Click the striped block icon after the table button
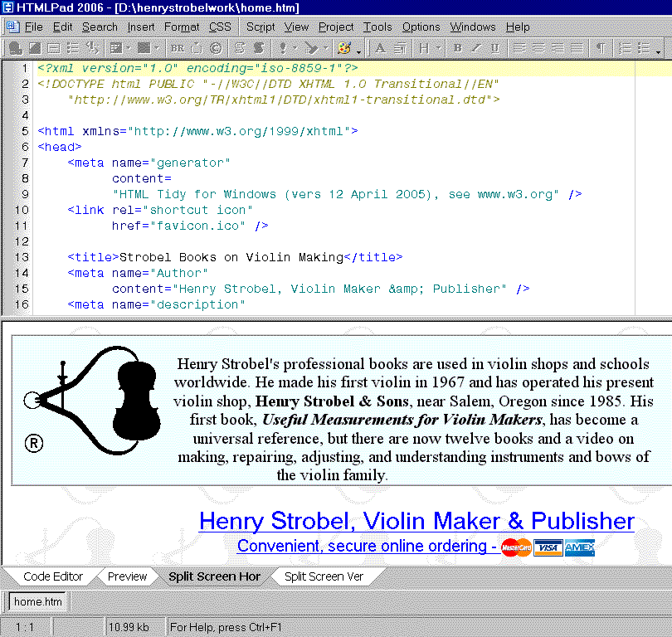The width and height of the screenshot is (672, 637). point(144,48)
